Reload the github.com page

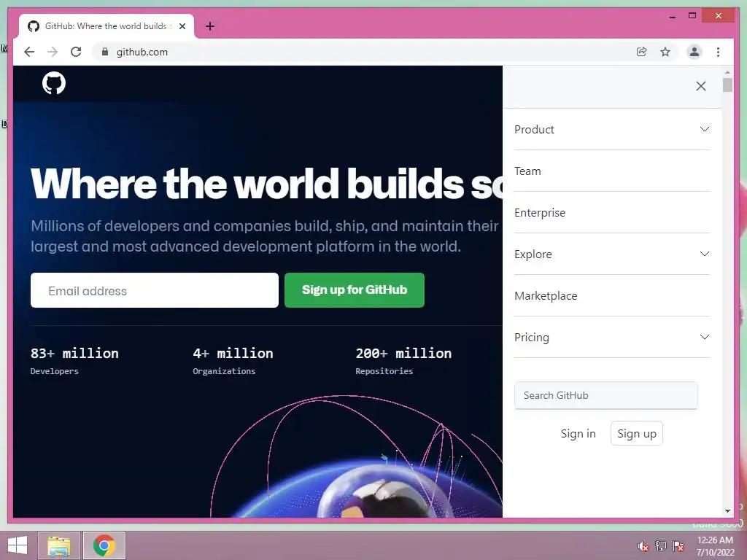(76, 52)
